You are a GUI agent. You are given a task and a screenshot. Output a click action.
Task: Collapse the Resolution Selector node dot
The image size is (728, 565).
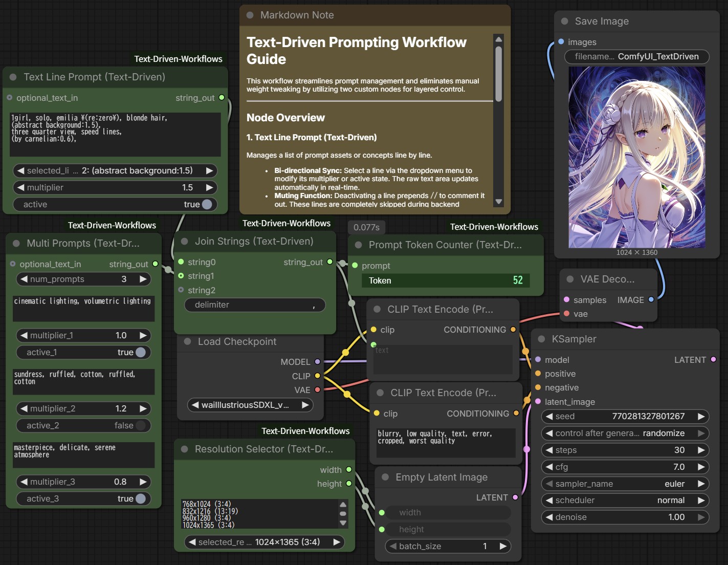[x=185, y=449]
